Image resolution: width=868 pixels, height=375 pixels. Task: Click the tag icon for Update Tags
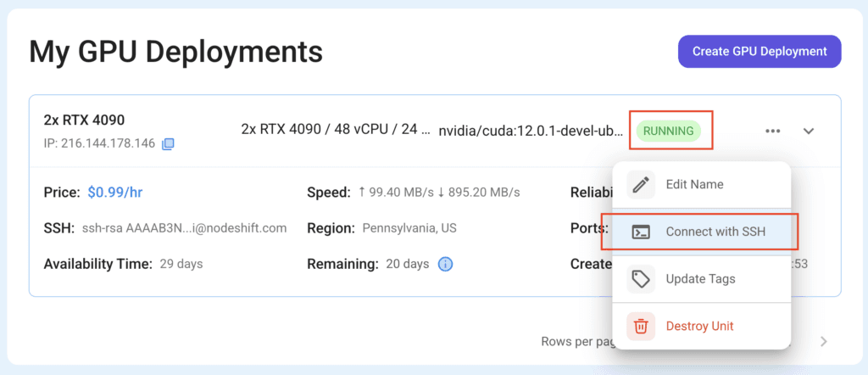tap(641, 278)
